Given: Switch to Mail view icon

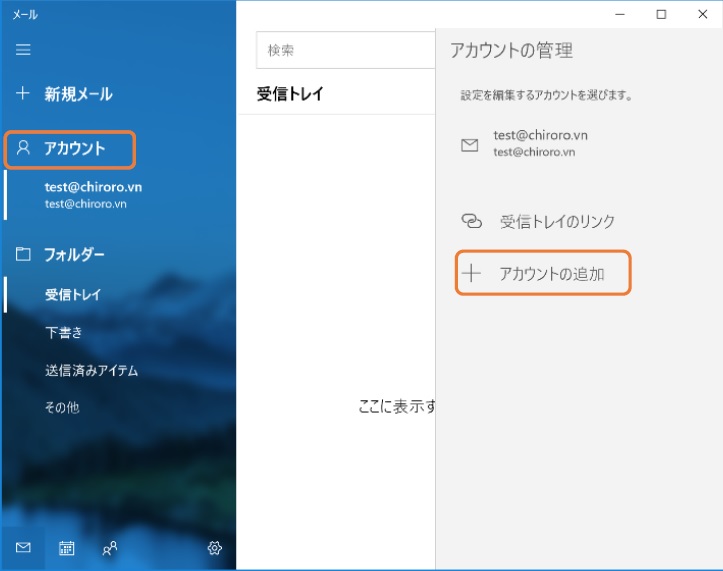Looking at the screenshot, I should (23, 547).
